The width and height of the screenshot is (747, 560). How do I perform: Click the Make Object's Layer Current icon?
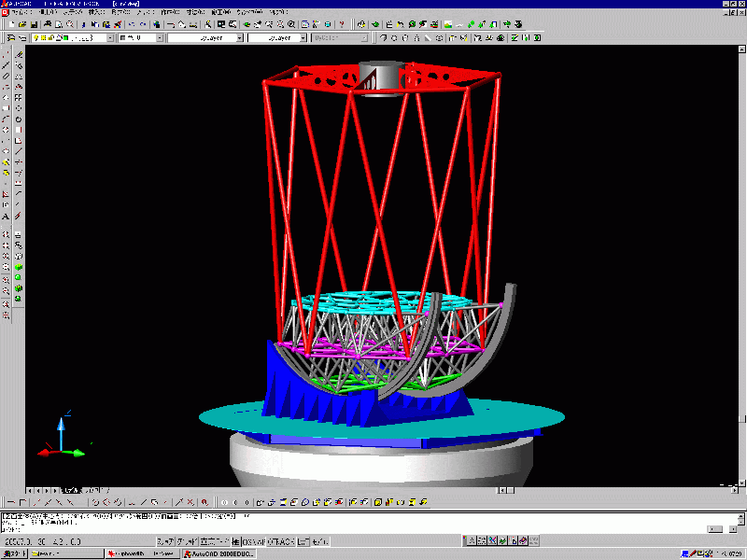pyautogui.click(x=11, y=37)
